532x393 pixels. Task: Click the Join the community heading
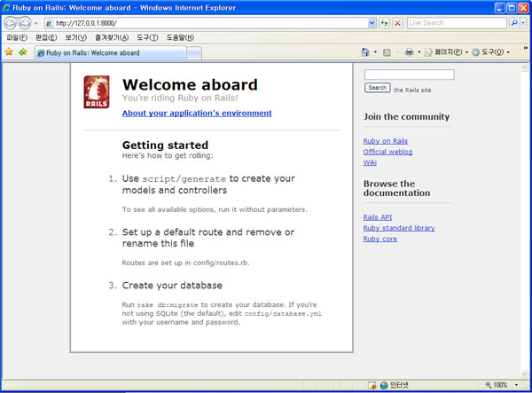coord(406,116)
